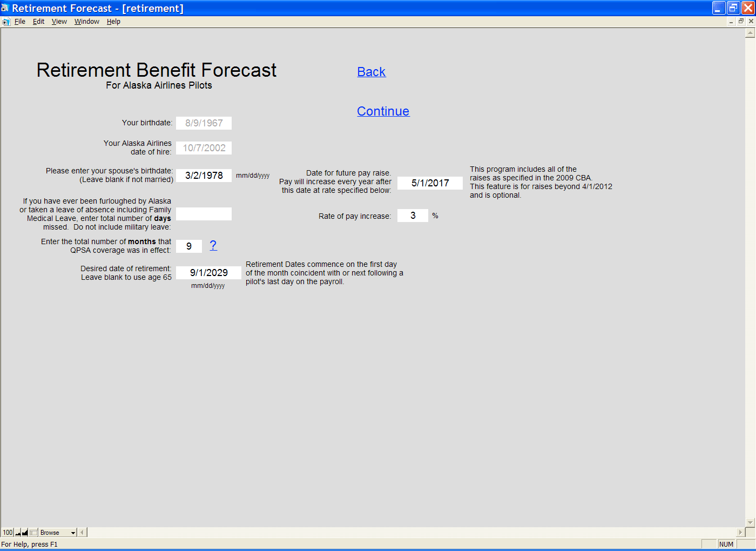Click the 100 zoom level box
756x551 pixels.
coord(8,533)
